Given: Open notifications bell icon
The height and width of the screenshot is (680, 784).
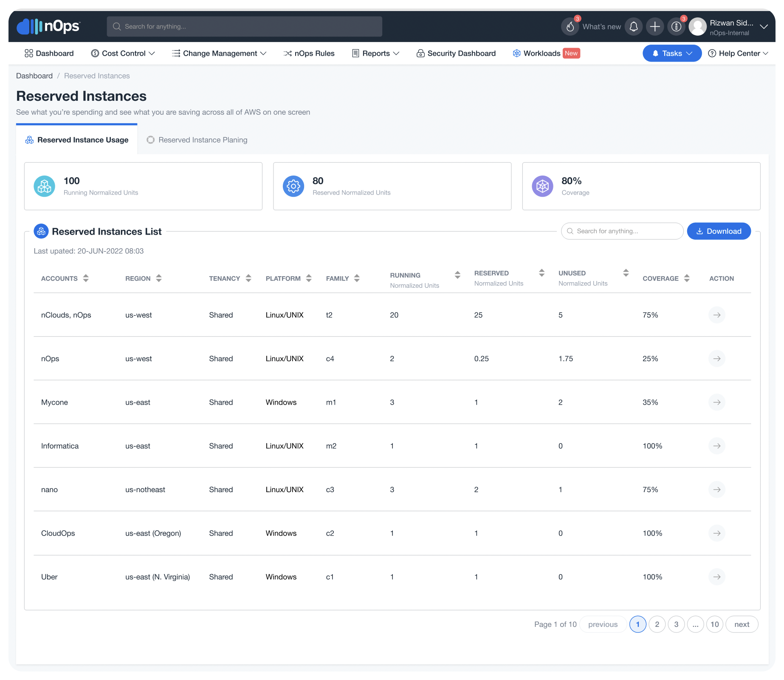Looking at the screenshot, I should point(633,26).
